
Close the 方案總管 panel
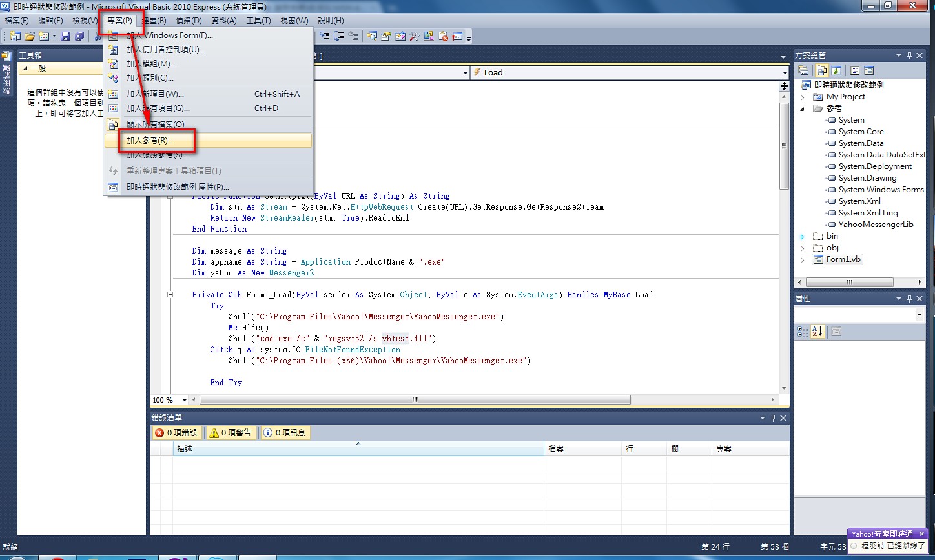point(920,55)
